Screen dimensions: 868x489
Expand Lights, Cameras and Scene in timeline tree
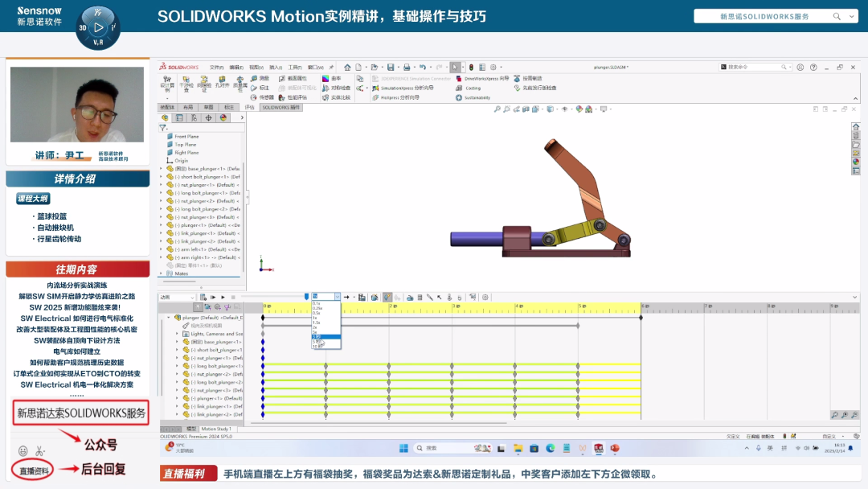coord(177,334)
